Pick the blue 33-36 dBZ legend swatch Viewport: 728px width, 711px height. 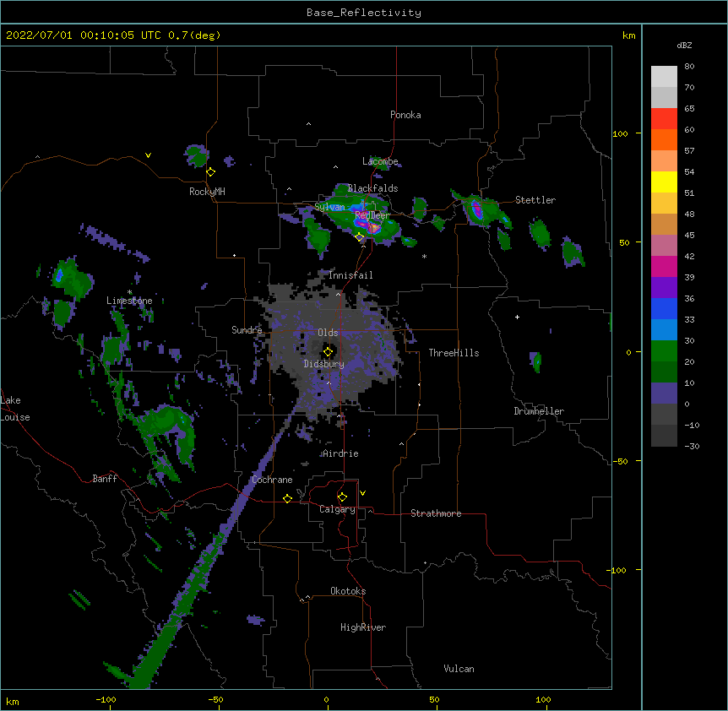click(664, 308)
